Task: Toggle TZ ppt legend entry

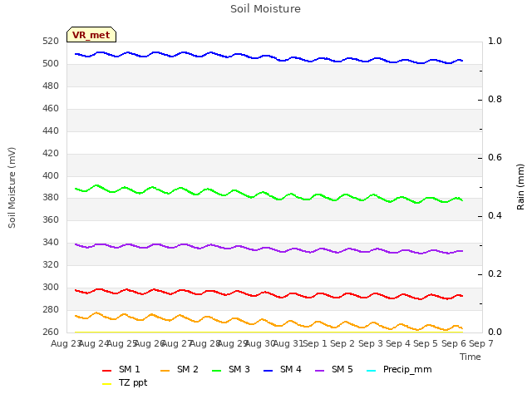Action: [125, 382]
